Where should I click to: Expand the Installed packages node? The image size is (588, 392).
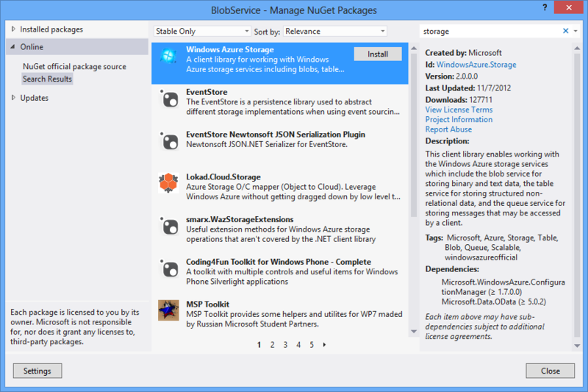[x=13, y=29]
